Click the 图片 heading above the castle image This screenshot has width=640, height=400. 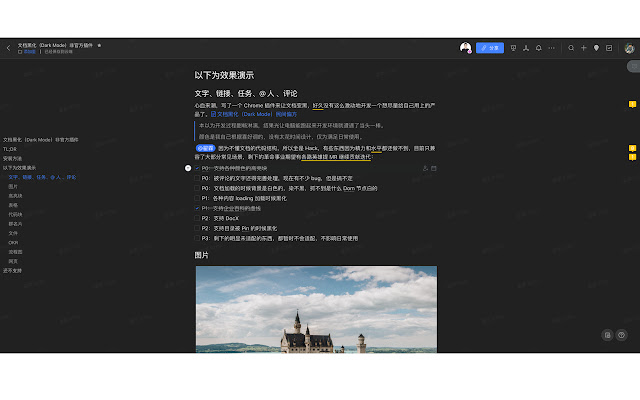click(x=202, y=255)
